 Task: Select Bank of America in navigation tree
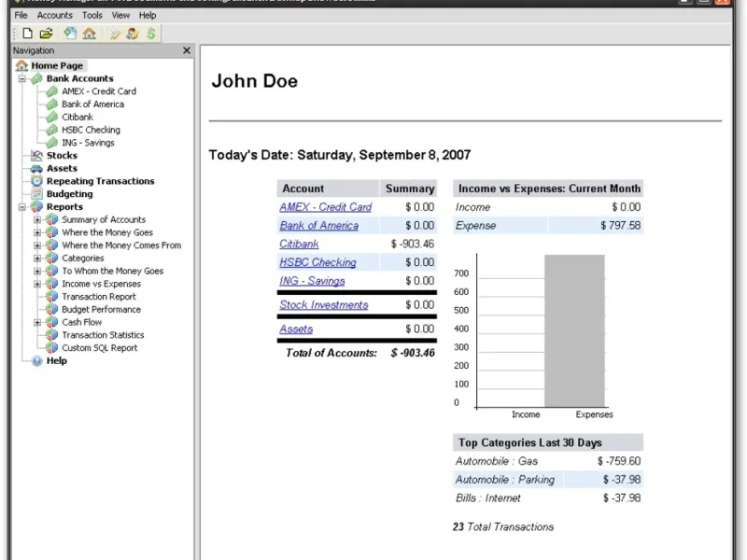92,105
